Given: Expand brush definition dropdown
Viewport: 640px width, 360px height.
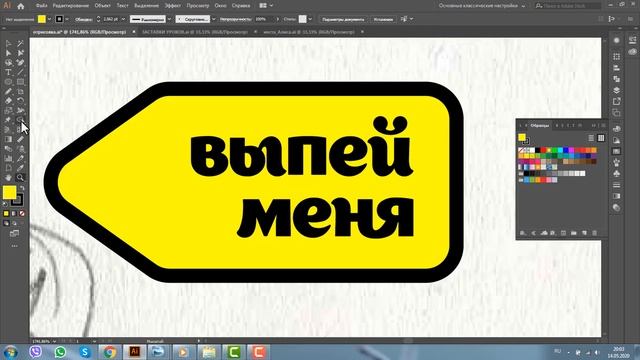Looking at the screenshot, I should click(213, 19).
